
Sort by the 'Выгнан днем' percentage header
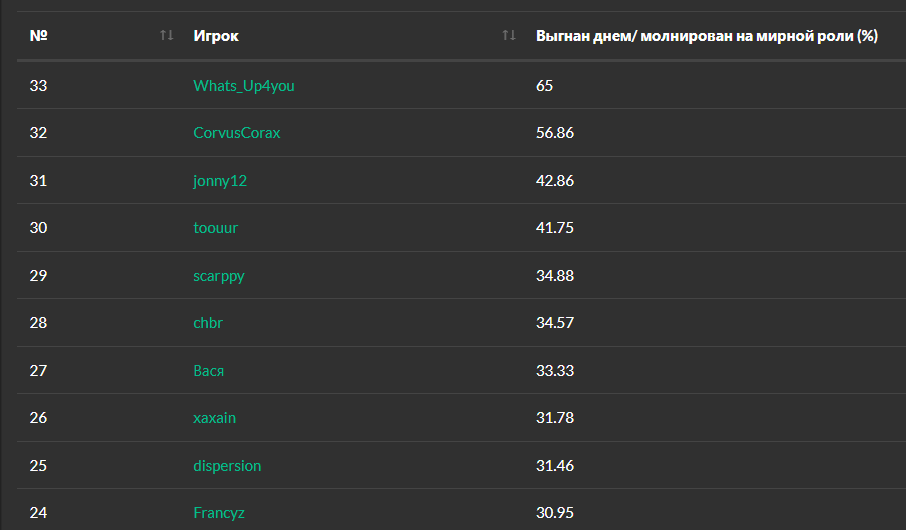[706, 36]
